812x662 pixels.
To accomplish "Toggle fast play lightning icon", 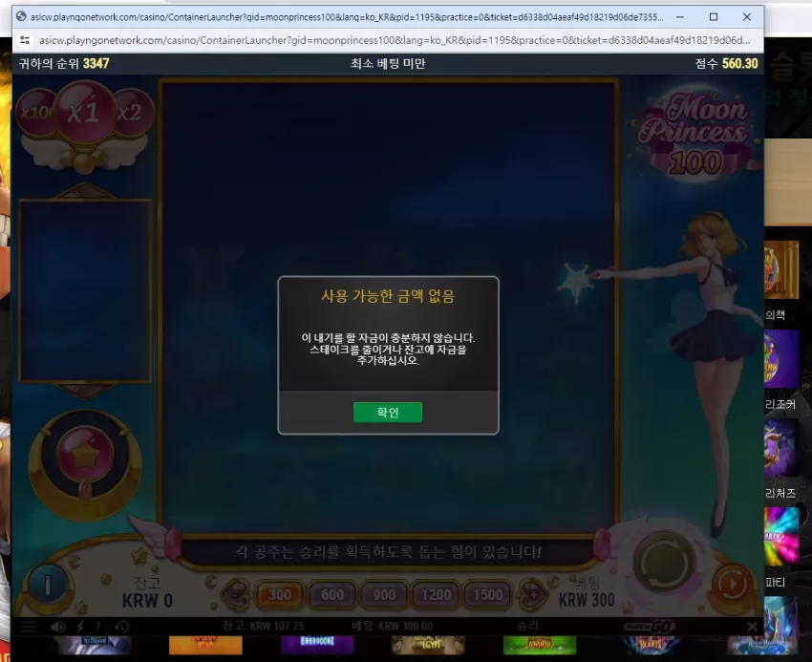I will pos(79,627).
